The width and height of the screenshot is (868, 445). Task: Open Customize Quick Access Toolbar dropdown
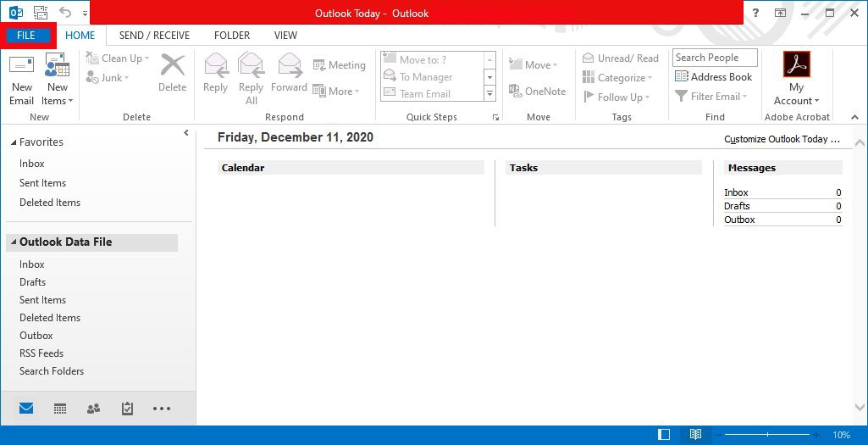click(x=85, y=13)
